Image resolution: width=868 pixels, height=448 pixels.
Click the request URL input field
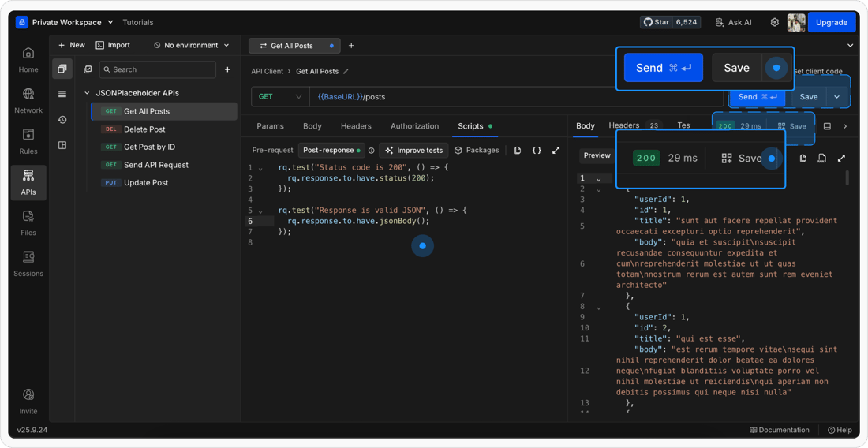516,97
